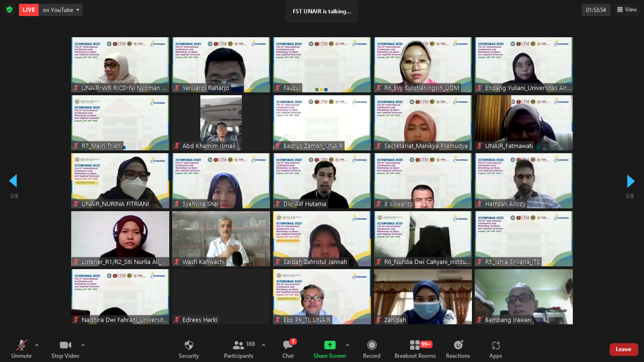Open Breakout Rooms
This screenshot has height=362, width=644.
pos(415,349)
